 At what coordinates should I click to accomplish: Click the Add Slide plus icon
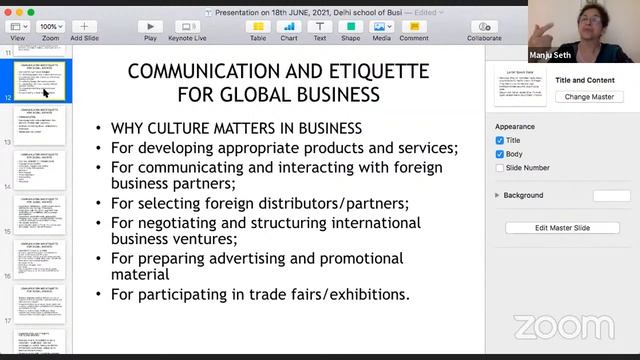coord(84,27)
